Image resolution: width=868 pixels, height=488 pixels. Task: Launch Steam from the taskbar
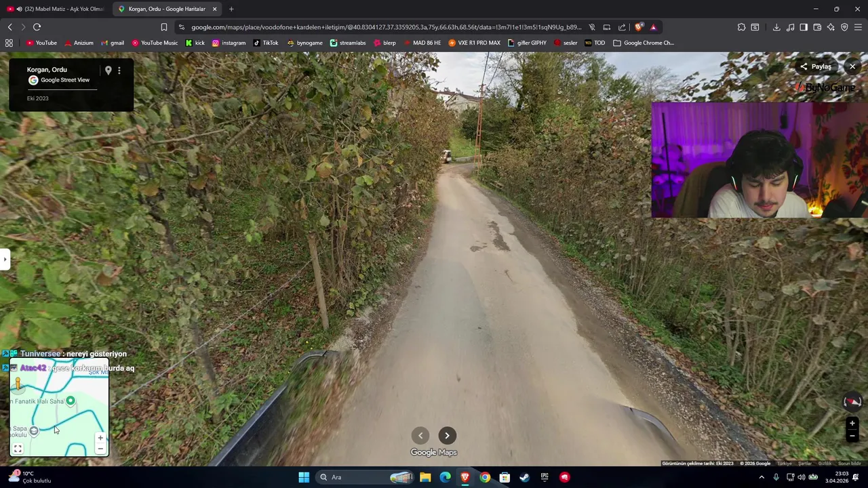524,477
